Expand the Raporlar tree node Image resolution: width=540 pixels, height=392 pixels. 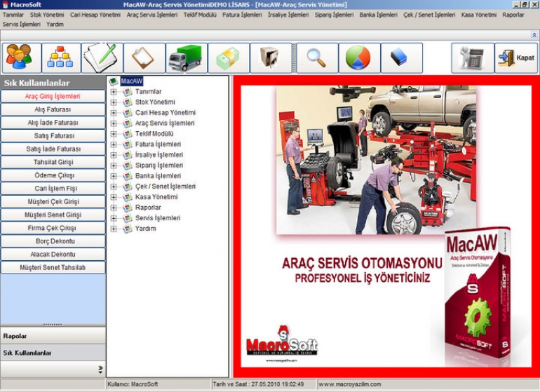(x=114, y=208)
